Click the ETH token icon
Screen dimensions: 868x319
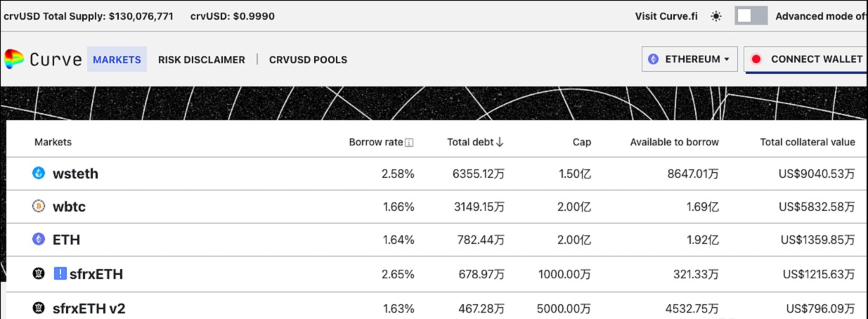click(x=39, y=240)
